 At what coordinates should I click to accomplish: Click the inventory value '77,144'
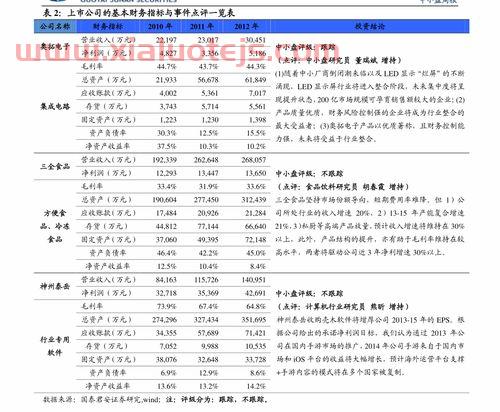pyautogui.click(x=208, y=227)
